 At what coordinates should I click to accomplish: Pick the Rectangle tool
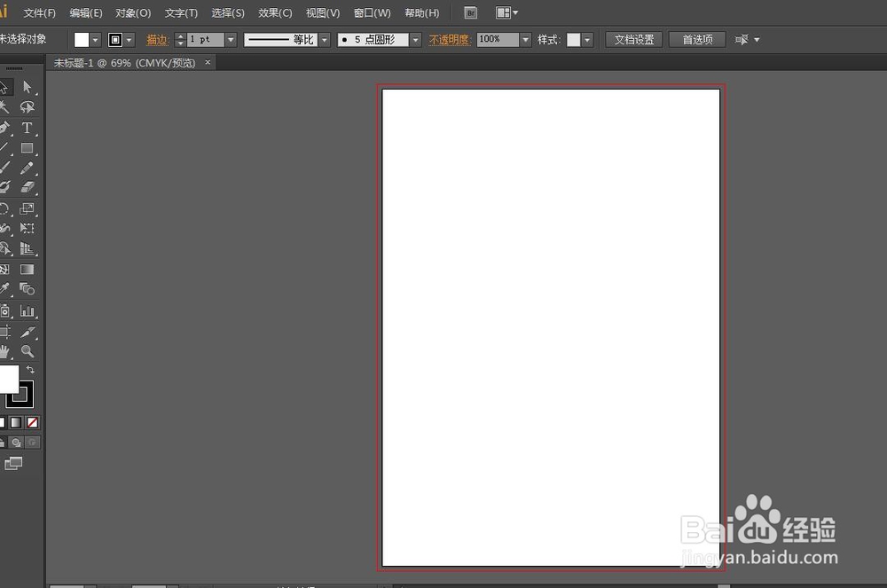[28, 148]
